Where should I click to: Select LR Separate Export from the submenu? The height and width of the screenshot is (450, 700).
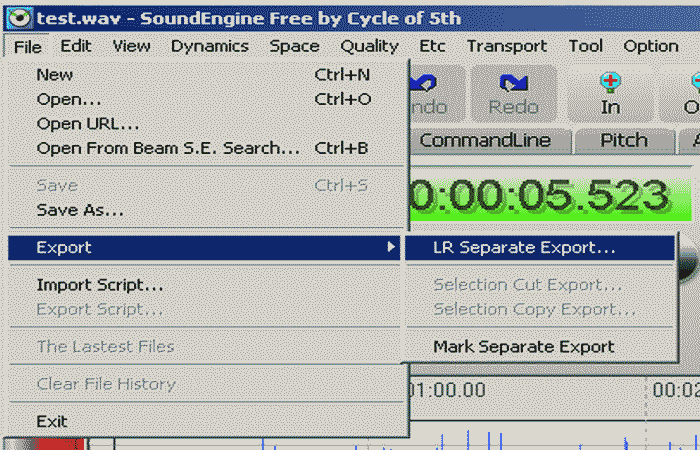(524, 247)
